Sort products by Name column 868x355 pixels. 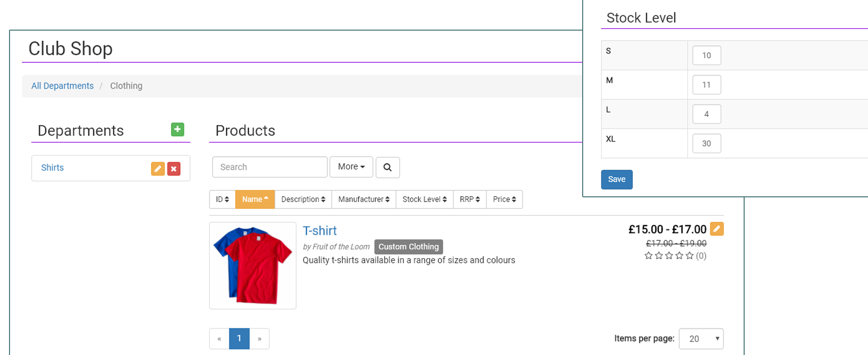pos(255,199)
